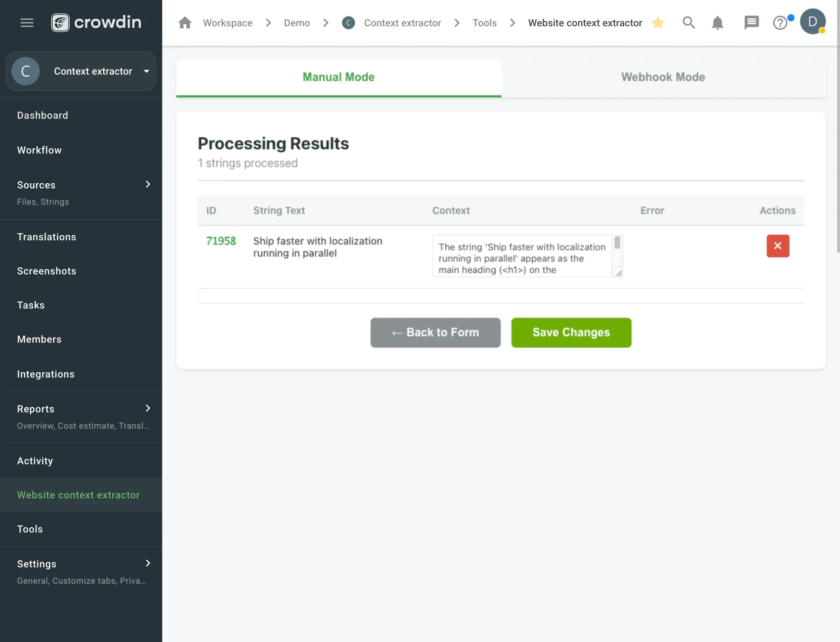Save Changes for processed strings
The width and height of the screenshot is (840, 642).
point(571,332)
